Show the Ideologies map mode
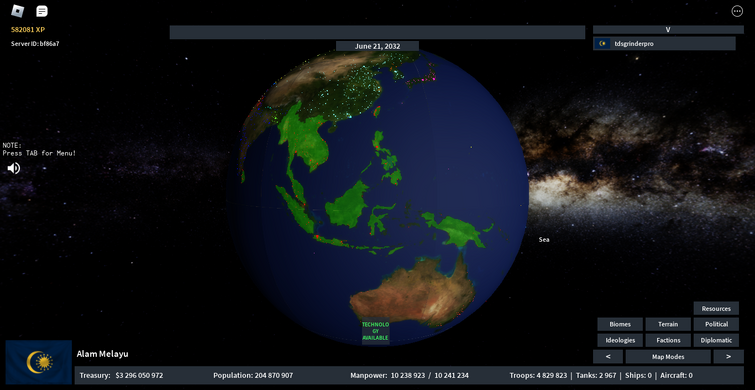 620,340
